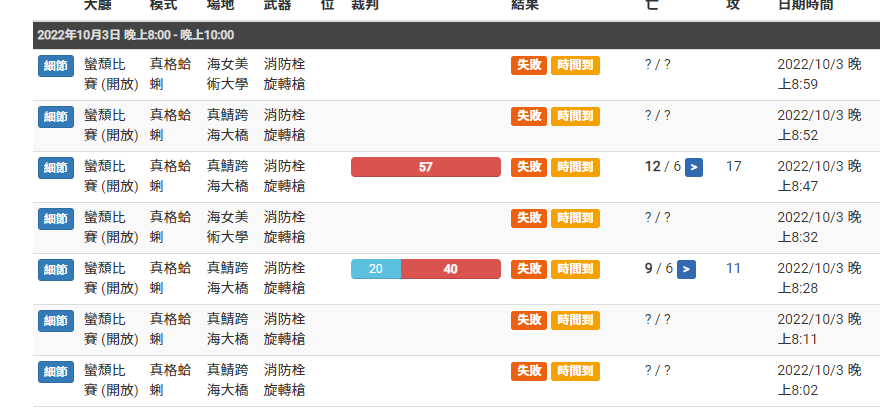Open details for the 8:11 match

point(56,320)
